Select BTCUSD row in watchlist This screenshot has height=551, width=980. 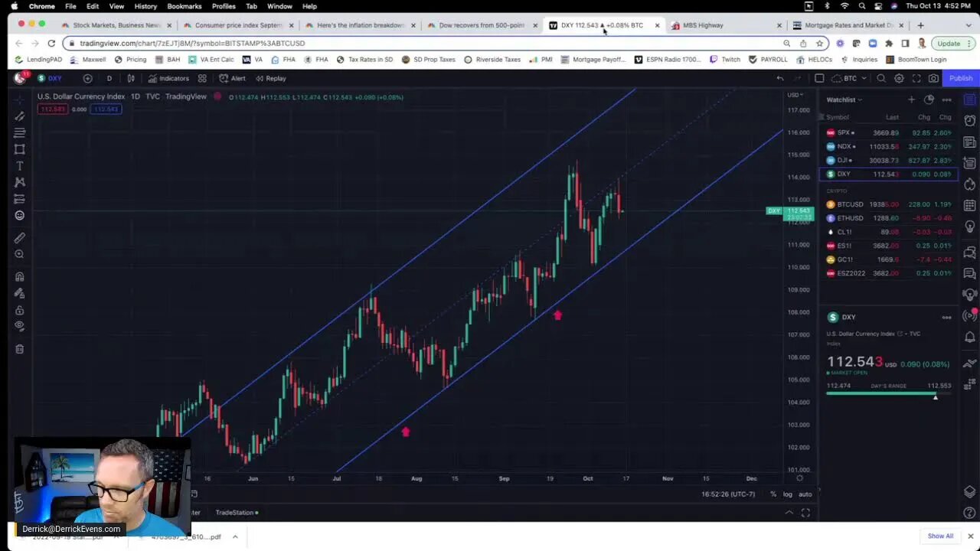coord(888,204)
